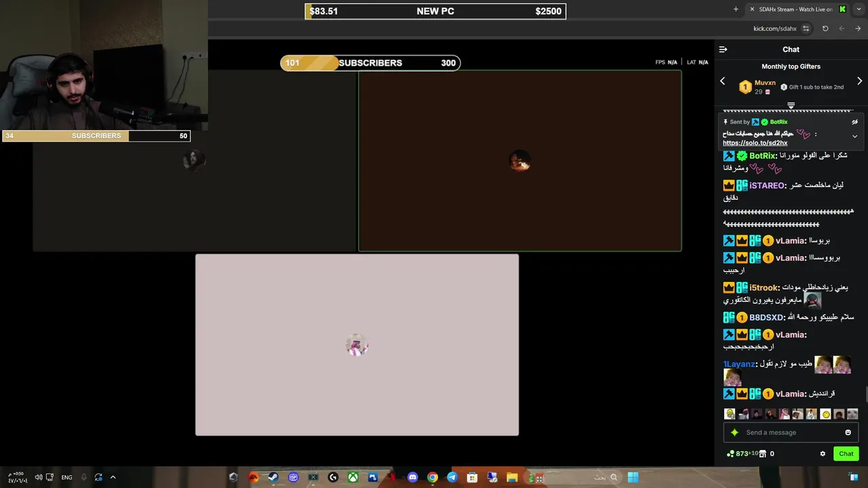Viewport: 868px width, 488px height.
Task: Click the BotRix username in chat
Action: pyautogui.click(x=762, y=156)
